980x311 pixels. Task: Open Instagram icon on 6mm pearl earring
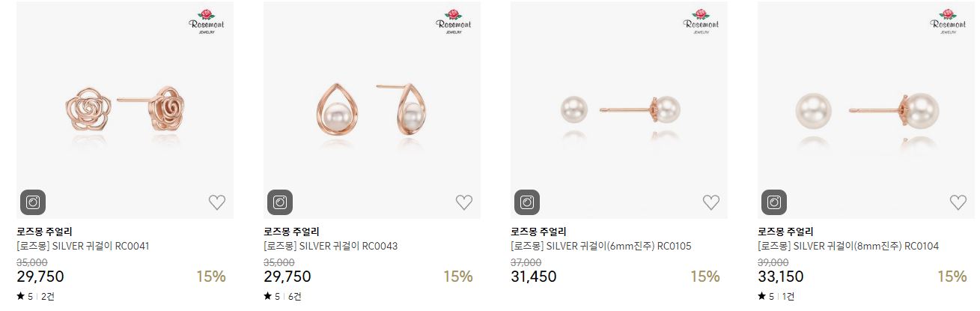527,202
